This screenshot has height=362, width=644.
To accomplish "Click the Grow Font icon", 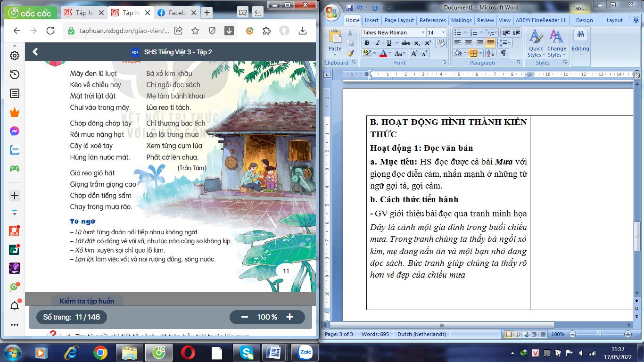I will [414, 54].
